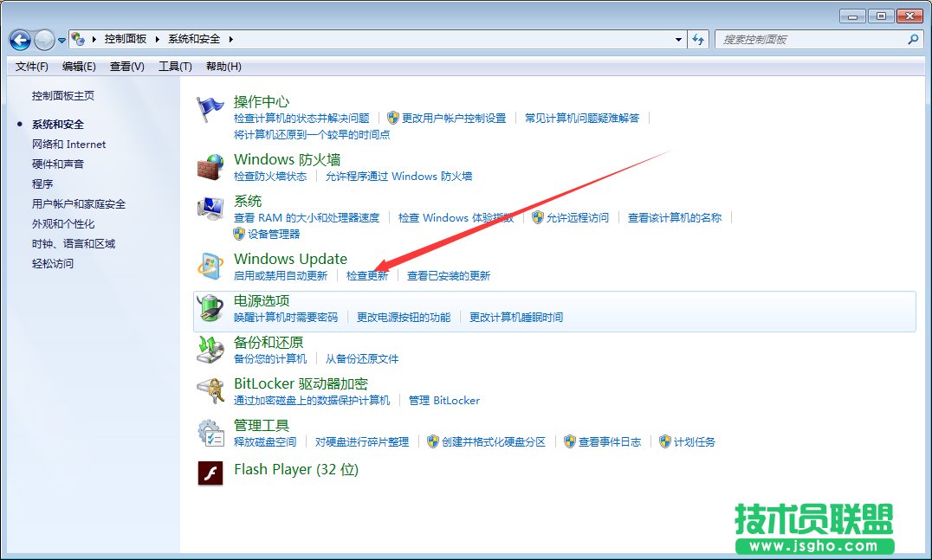
Task: Open the 查看(V) menu
Action: (125, 67)
